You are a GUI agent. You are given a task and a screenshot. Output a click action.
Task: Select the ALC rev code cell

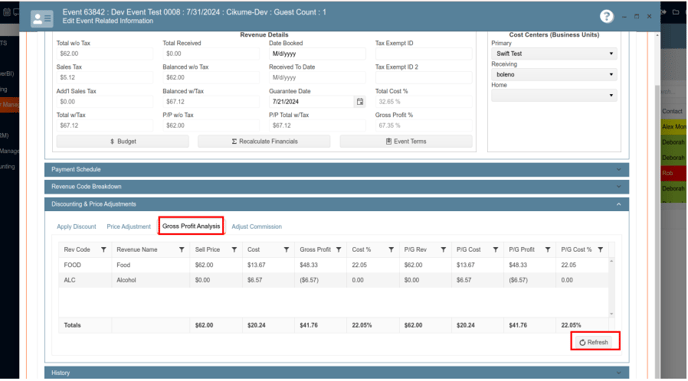coord(85,280)
